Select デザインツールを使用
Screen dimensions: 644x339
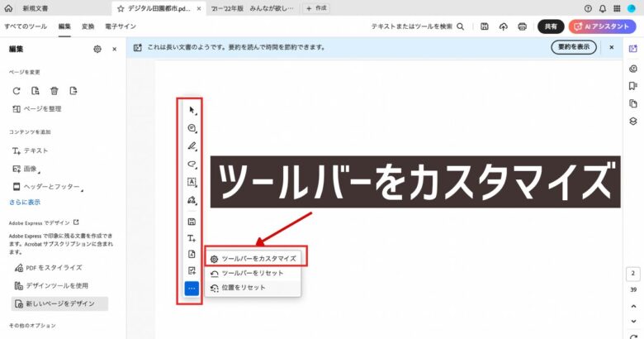coord(51,285)
